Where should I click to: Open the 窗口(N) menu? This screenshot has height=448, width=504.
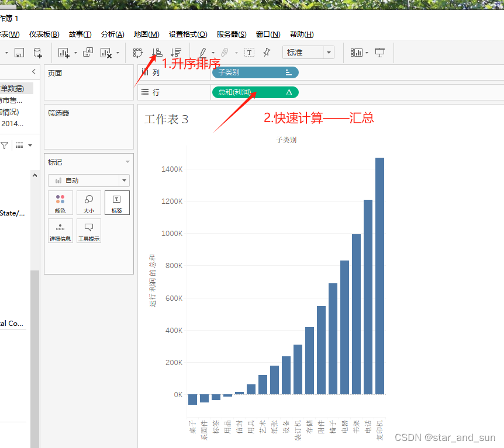[x=268, y=34]
